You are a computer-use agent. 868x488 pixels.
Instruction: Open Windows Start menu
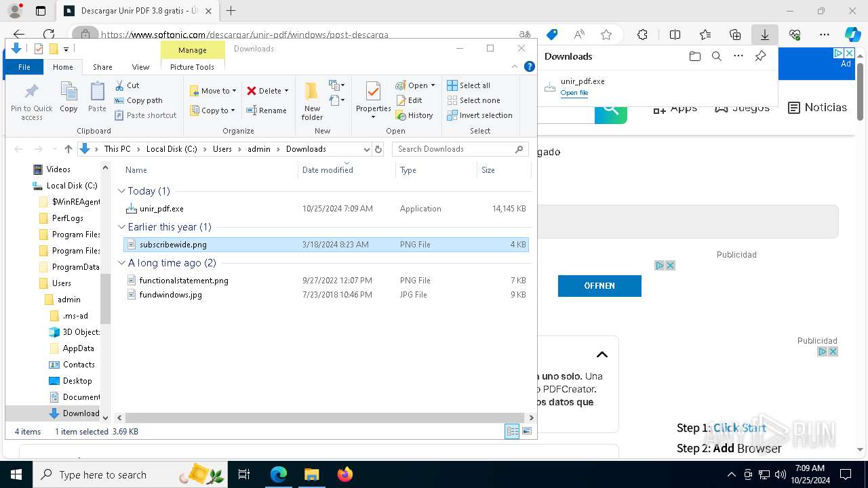(x=16, y=474)
